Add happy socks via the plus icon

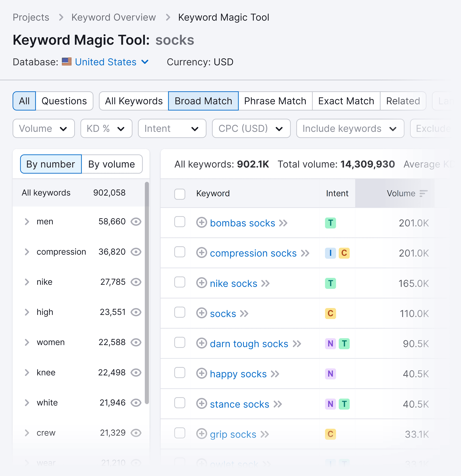(x=202, y=374)
